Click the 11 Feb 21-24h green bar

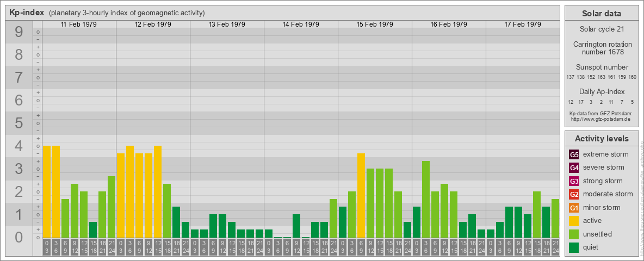[x=112, y=207]
